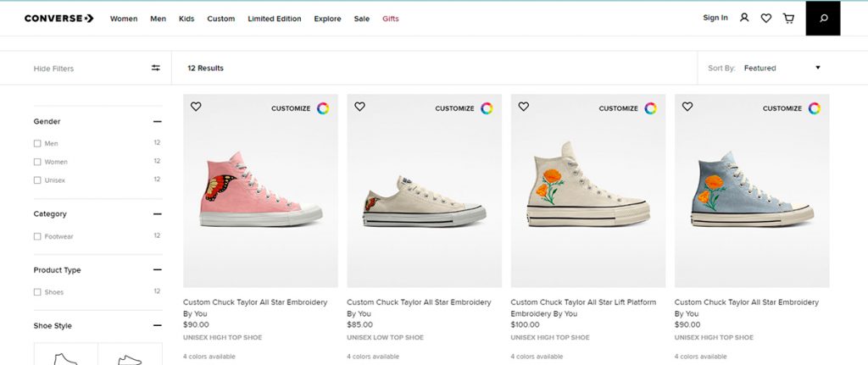Viewport: 868px width, 365px height.
Task: Open the $85.00 low top product title
Action: pyautogui.click(x=419, y=308)
